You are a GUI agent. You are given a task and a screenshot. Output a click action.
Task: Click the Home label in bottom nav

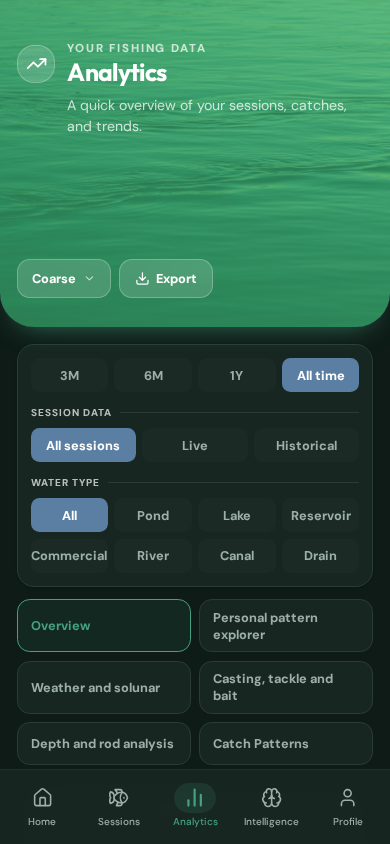42,821
